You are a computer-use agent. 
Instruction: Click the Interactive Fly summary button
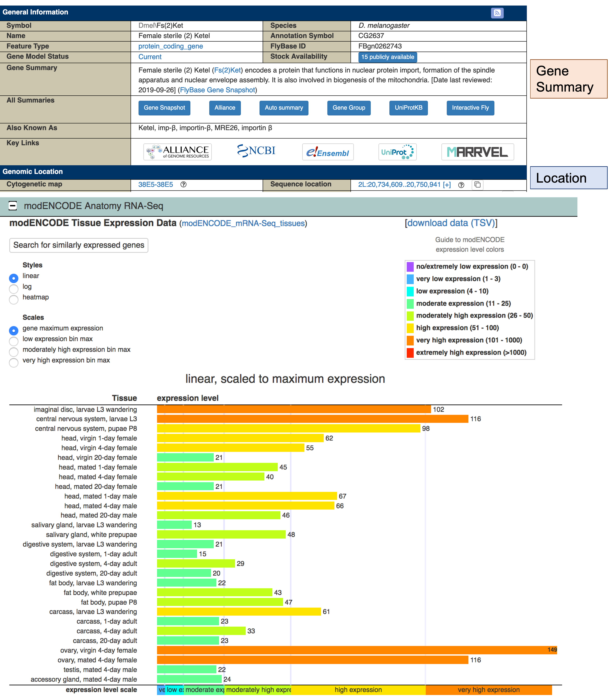pyautogui.click(x=470, y=108)
